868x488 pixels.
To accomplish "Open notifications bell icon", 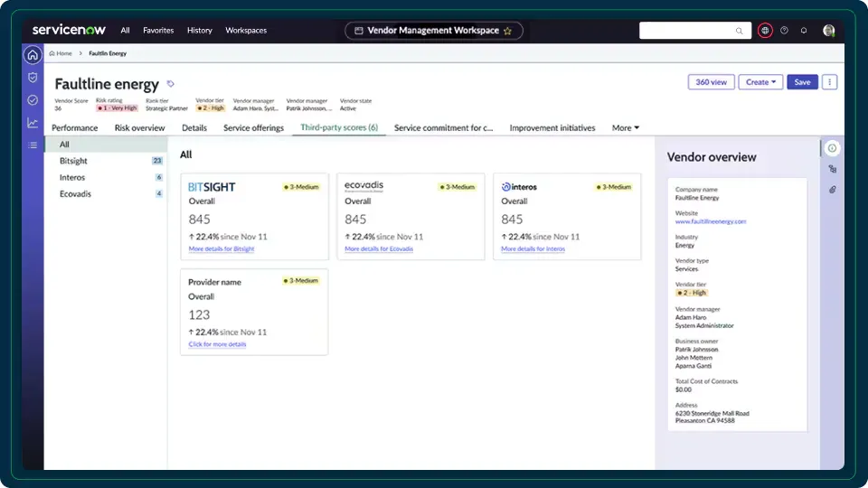I will coord(804,30).
